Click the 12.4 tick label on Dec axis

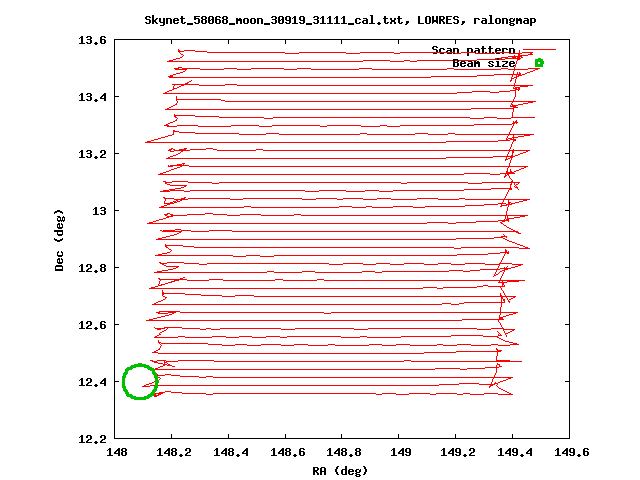[92, 382]
